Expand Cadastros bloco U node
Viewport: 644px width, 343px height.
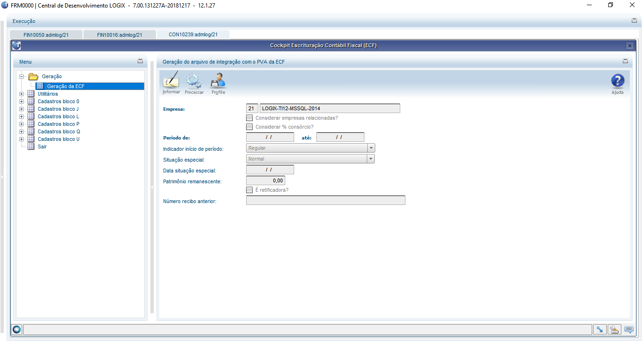[x=21, y=139]
